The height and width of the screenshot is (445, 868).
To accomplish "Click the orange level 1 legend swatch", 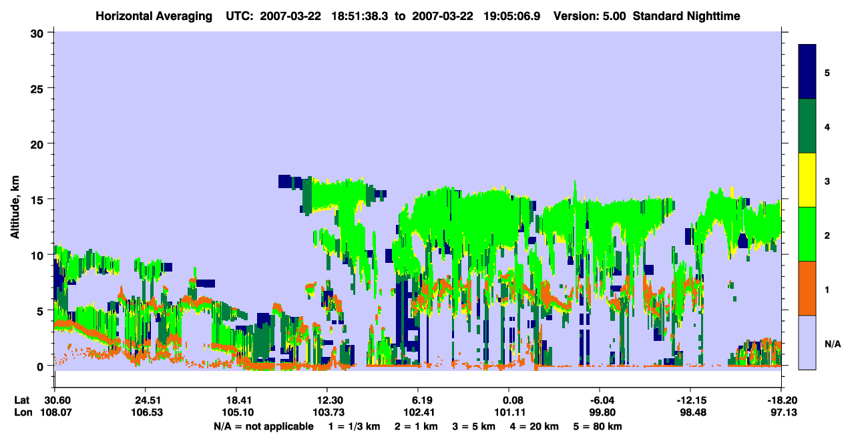I will (807, 288).
